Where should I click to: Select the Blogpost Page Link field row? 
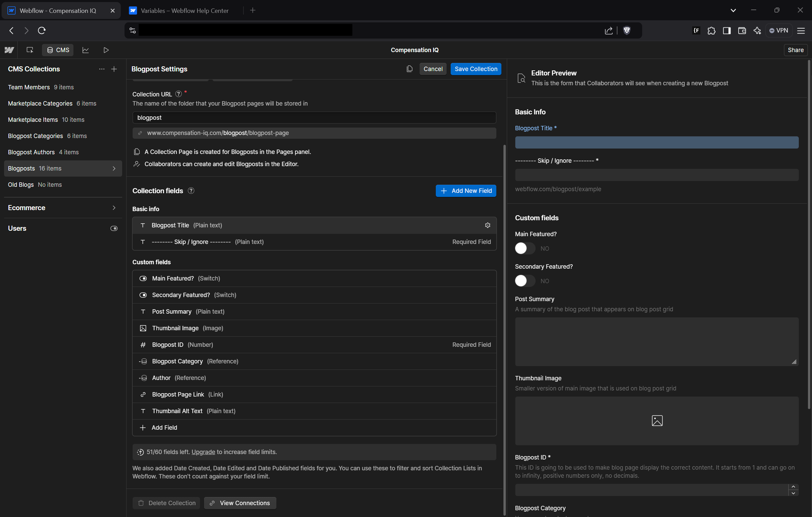pyautogui.click(x=314, y=395)
